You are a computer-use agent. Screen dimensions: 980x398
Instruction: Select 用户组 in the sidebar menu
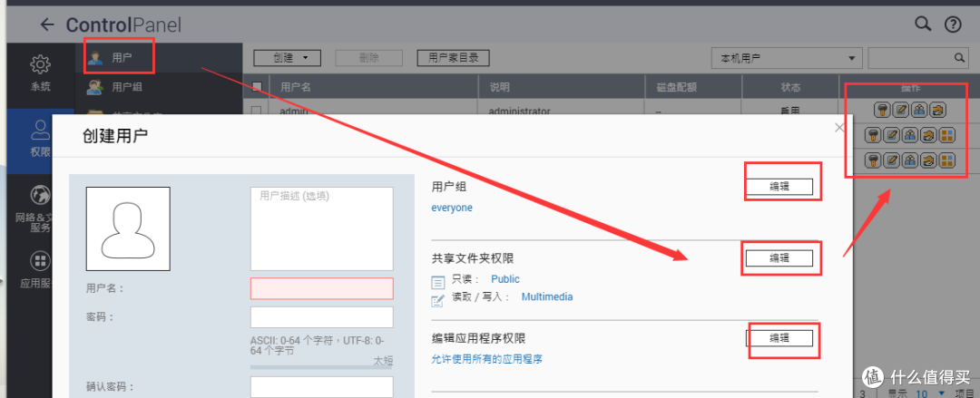click(158, 87)
